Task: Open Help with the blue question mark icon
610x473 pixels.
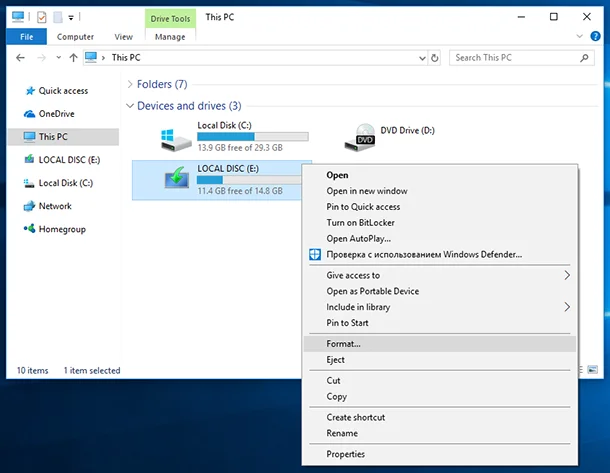Action: click(595, 36)
